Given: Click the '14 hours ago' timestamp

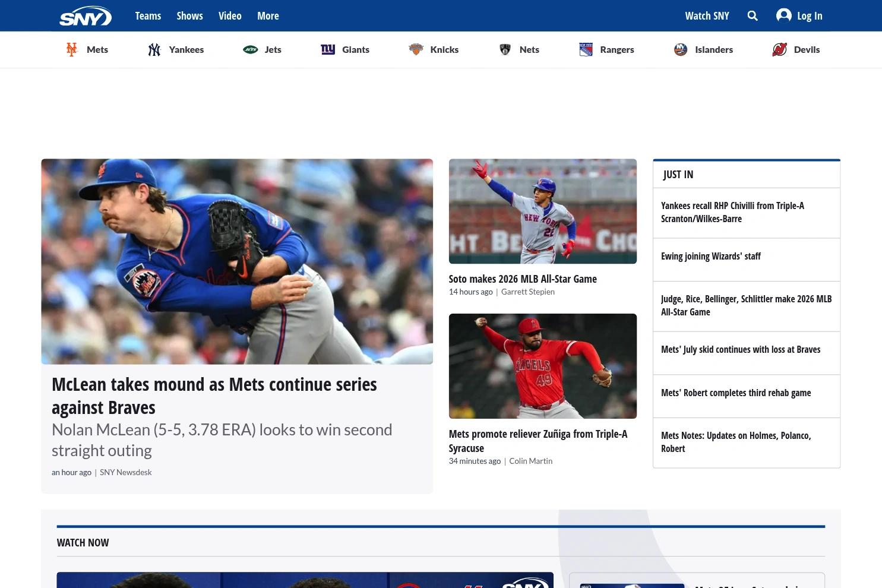Looking at the screenshot, I should click(471, 292).
